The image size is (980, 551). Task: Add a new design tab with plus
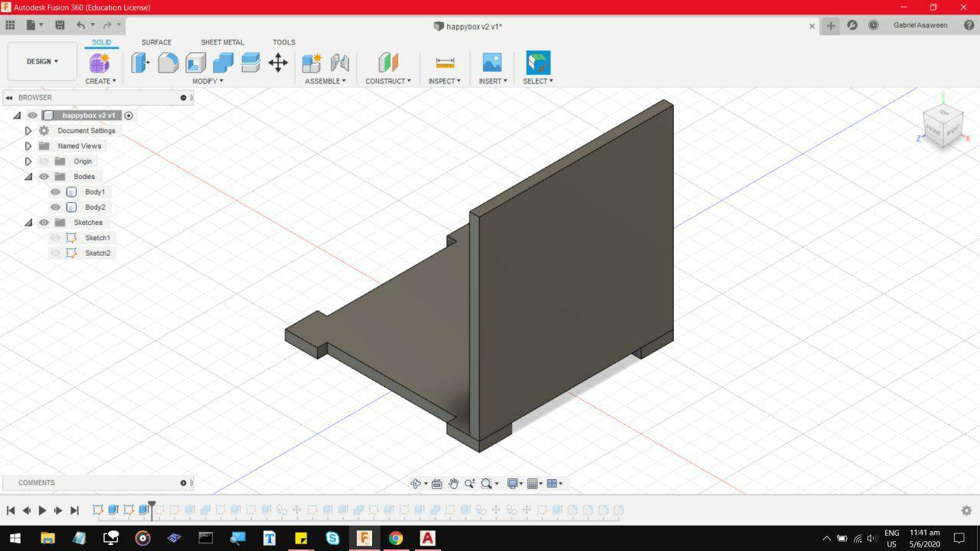tap(831, 25)
